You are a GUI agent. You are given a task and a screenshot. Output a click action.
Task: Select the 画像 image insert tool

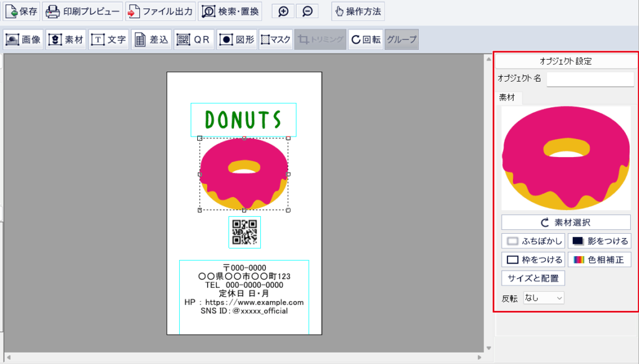pyautogui.click(x=23, y=39)
